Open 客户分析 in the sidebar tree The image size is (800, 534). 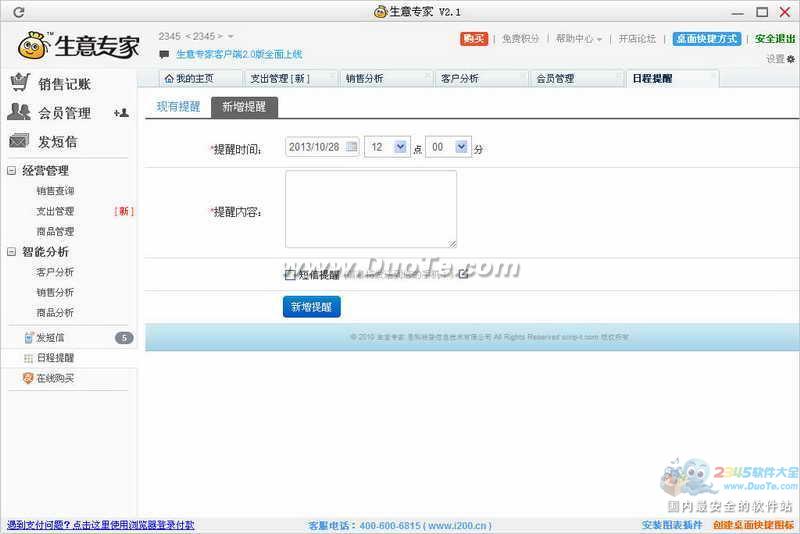(x=55, y=272)
